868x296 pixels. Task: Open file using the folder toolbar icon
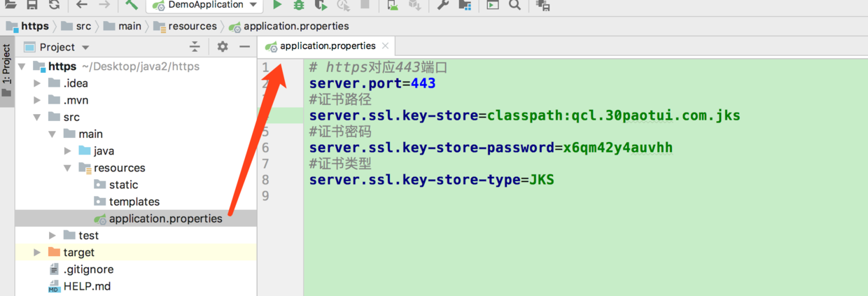11,5
